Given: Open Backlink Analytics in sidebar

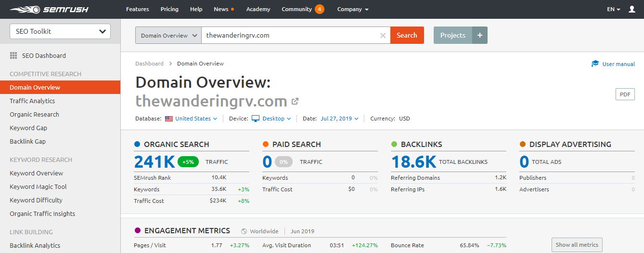Looking at the screenshot, I should pos(35,245).
